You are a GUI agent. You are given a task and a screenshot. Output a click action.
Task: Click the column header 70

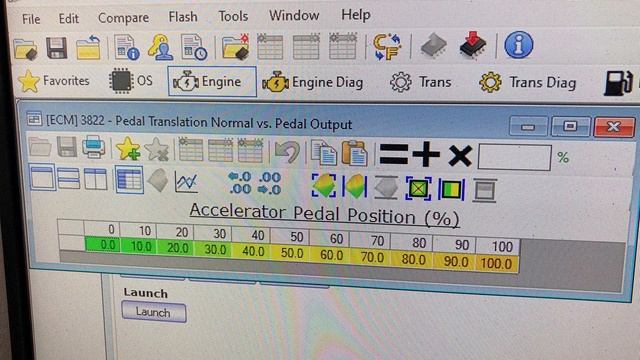point(371,241)
